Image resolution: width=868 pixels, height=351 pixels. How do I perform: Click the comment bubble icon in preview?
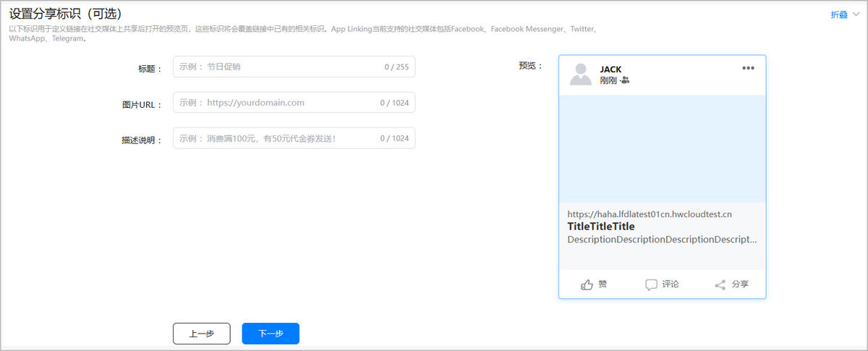651,284
